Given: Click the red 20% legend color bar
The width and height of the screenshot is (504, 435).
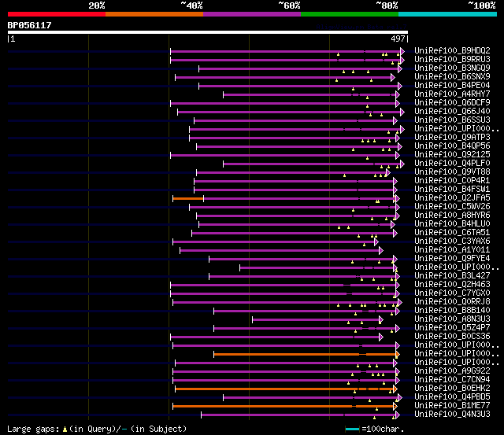Looking at the screenshot, I should tap(57, 14).
